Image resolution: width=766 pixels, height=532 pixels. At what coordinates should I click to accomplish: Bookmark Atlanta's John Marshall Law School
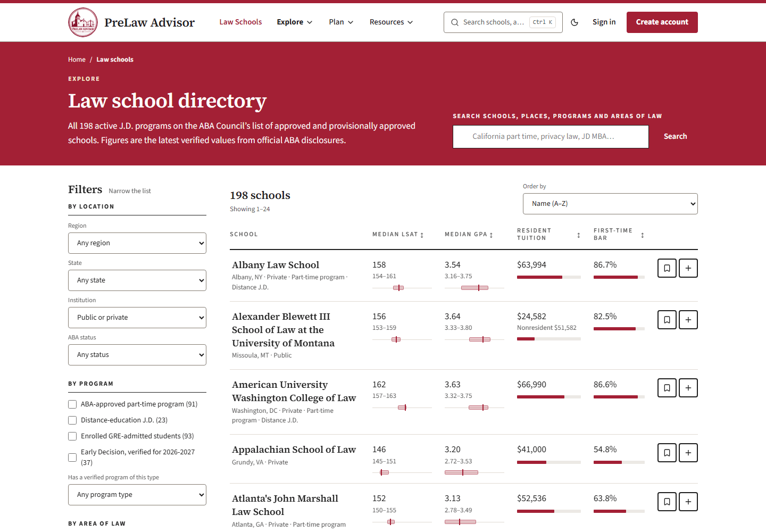(x=667, y=502)
